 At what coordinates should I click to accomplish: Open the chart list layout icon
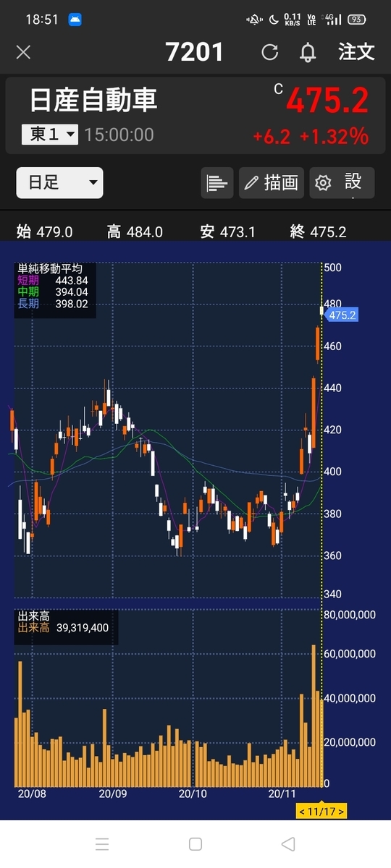click(x=217, y=183)
